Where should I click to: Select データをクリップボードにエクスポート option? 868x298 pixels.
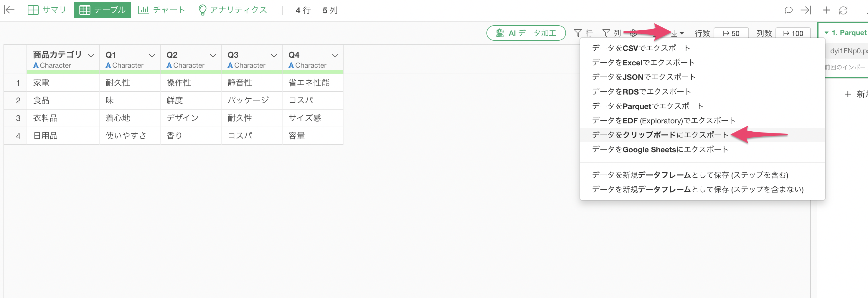(x=660, y=135)
